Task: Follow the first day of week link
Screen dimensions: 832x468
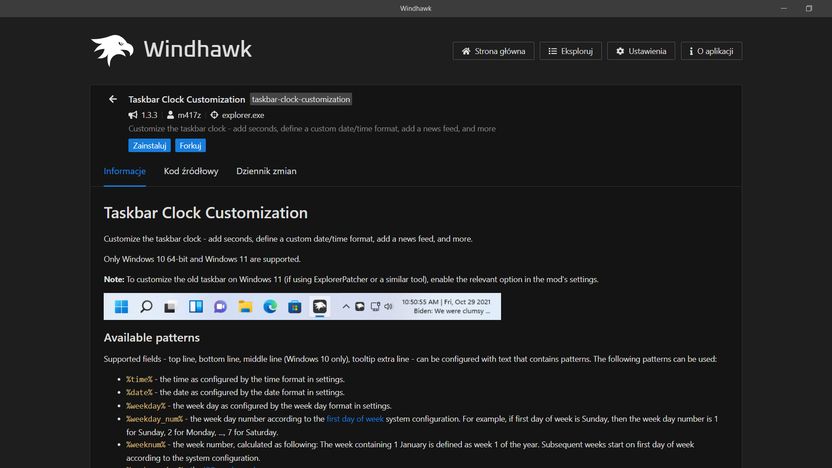Action: (355, 419)
